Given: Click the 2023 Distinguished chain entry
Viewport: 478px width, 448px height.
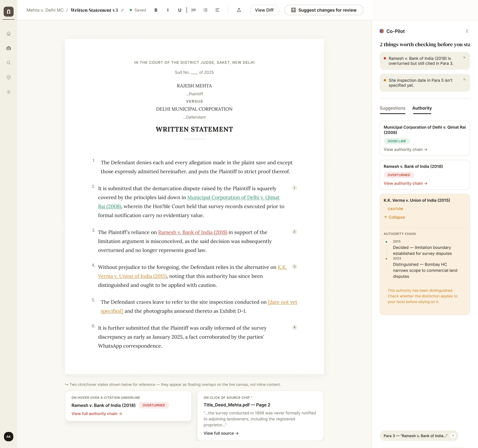Looking at the screenshot, I should [425, 268].
